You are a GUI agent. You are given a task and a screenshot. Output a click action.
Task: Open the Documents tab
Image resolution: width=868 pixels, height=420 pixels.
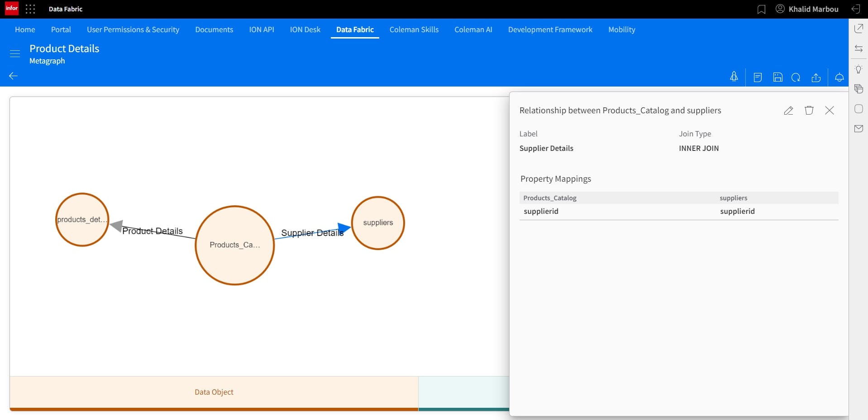214,29
